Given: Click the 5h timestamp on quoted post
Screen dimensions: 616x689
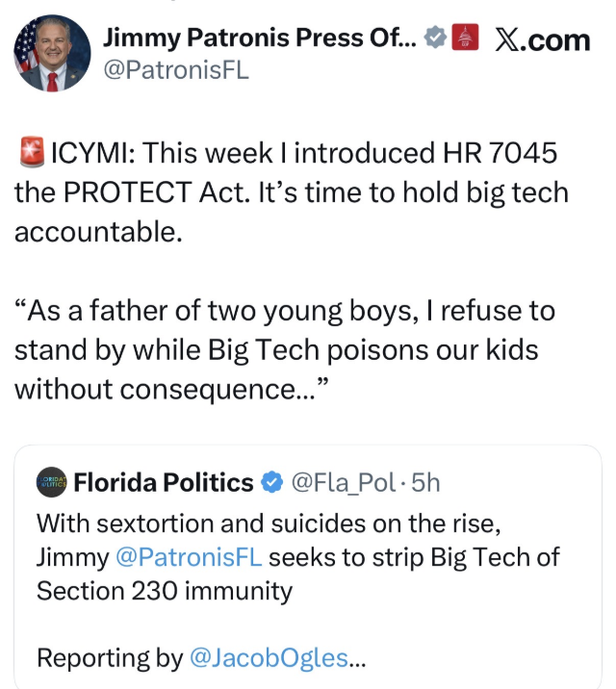Looking at the screenshot, I should click(425, 482).
